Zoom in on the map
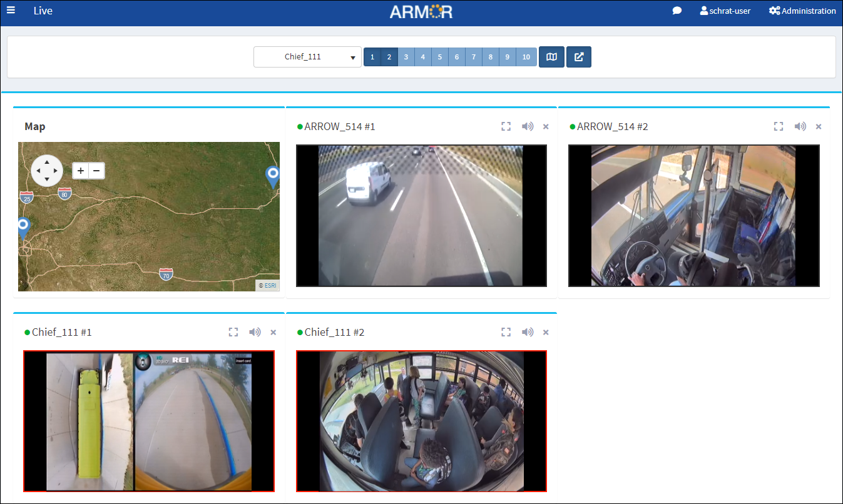 [81, 170]
